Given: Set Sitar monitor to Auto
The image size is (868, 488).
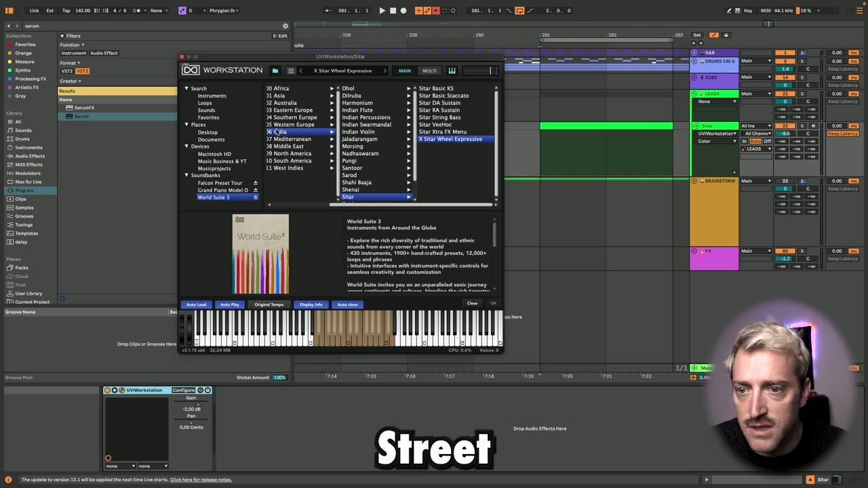Looking at the screenshot, I should click(x=756, y=141).
